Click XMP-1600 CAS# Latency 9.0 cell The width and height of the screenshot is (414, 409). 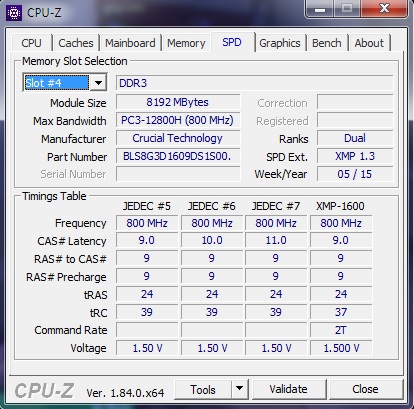[x=341, y=240]
